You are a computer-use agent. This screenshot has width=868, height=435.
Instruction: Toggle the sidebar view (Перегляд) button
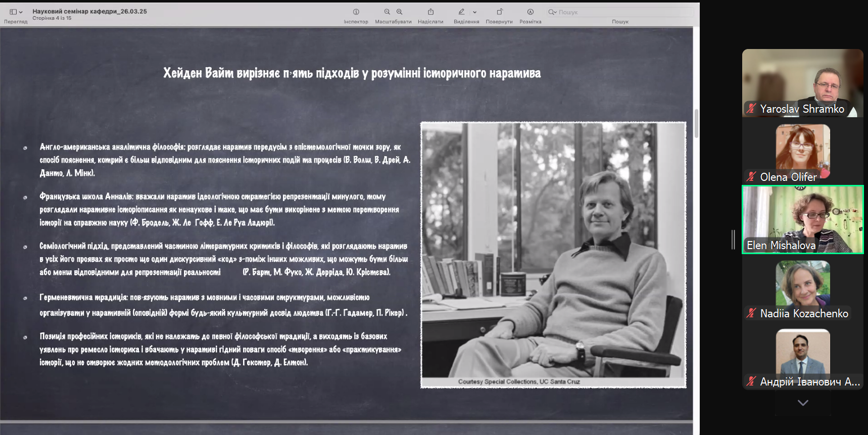pos(13,12)
